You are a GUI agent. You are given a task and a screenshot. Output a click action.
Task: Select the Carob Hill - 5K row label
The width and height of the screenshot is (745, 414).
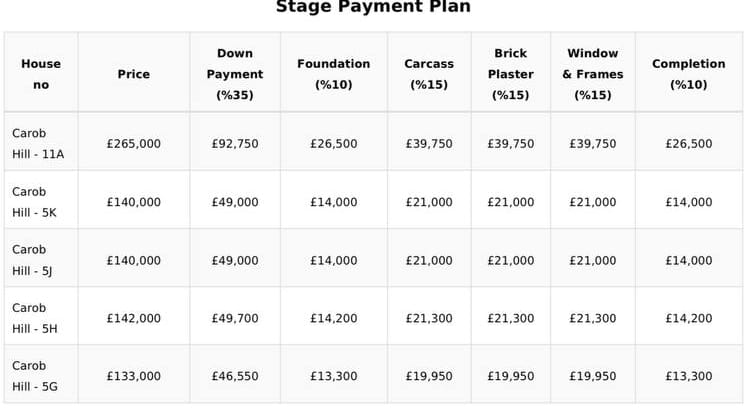coord(34,202)
